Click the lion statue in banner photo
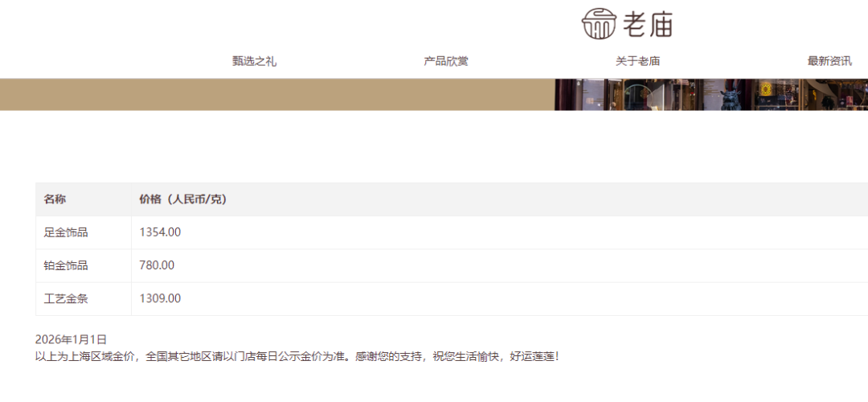This screenshot has width=868, height=402. [x=731, y=99]
